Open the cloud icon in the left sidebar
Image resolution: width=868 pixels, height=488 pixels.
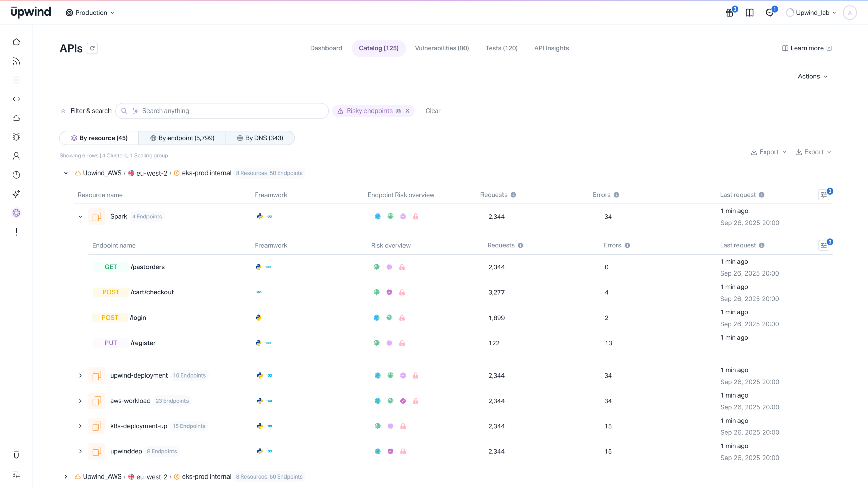click(16, 118)
